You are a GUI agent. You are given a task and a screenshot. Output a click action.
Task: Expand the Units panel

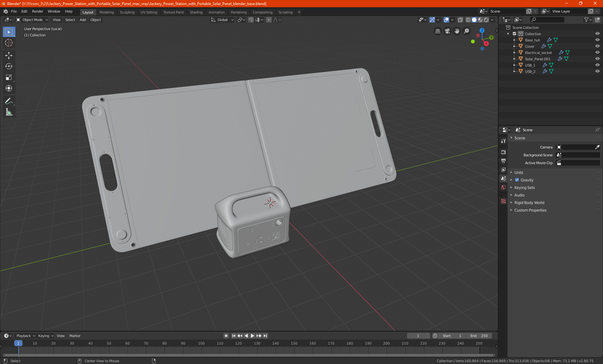click(519, 173)
